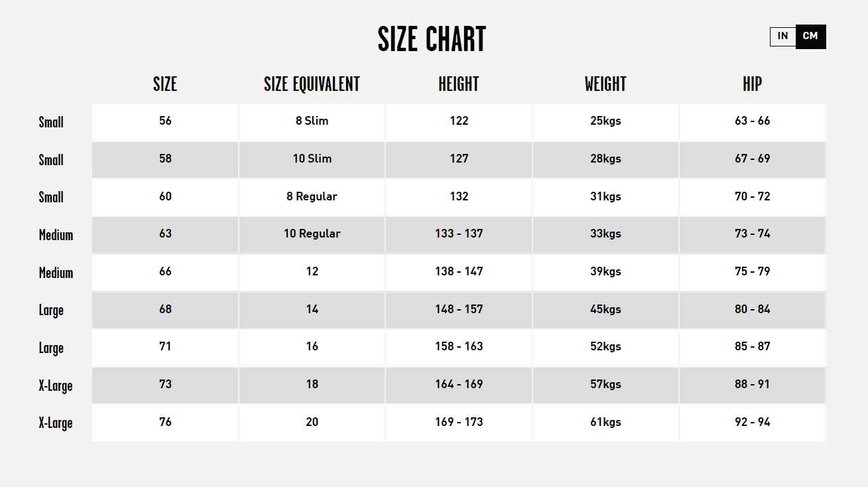
Task: Switch units to inches with IN toggle
Action: click(x=783, y=36)
